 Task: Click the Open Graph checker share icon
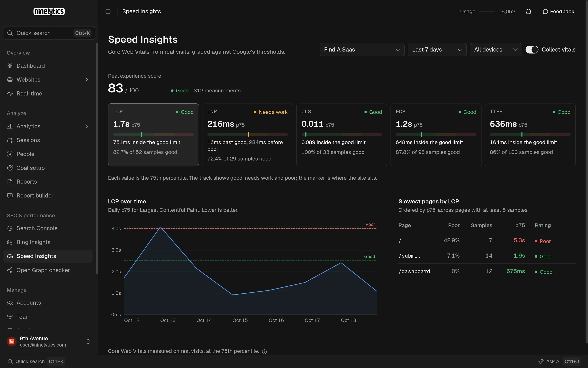click(x=10, y=270)
